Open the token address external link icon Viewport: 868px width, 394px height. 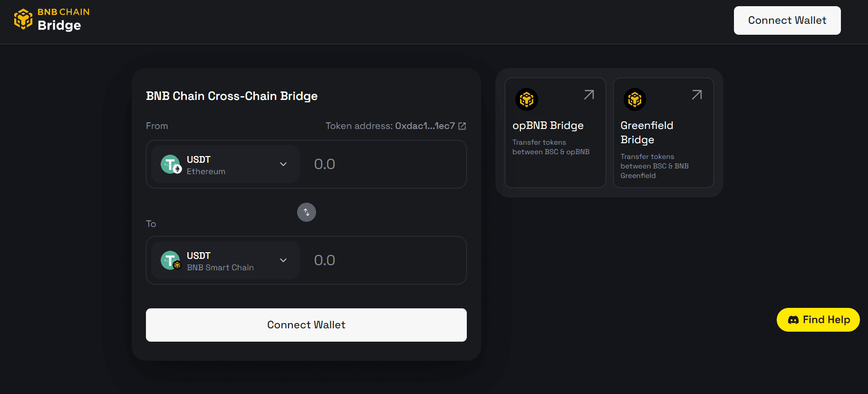pyautogui.click(x=462, y=126)
